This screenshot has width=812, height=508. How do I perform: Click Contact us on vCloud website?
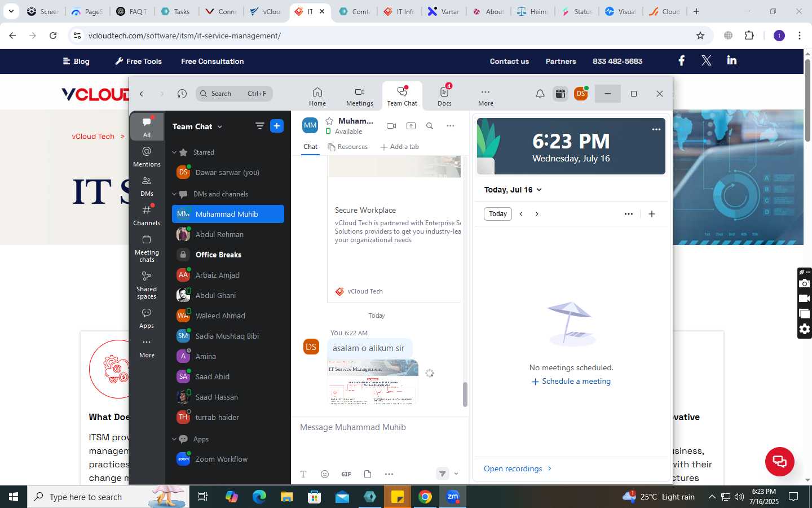click(x=509, y=62)
